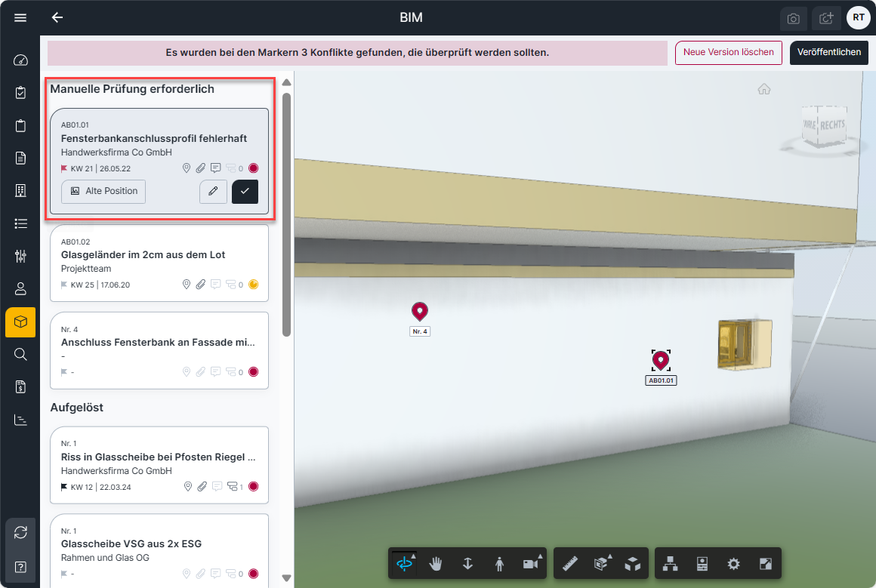The width and height of the screenshot is (876, 588).
Task: Open the dashboard gauge icon in sidebar
Action: pyautogui.click(x=20, y=60)
